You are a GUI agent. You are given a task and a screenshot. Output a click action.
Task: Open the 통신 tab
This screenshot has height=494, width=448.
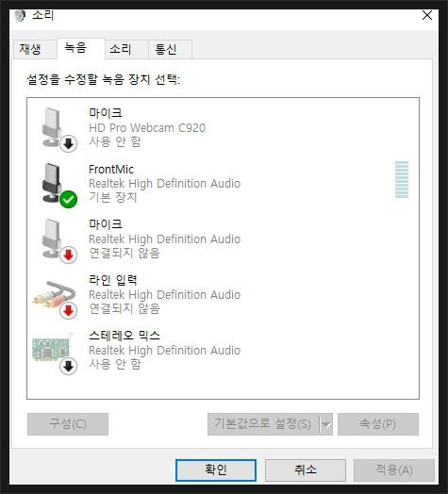[170, 49]
